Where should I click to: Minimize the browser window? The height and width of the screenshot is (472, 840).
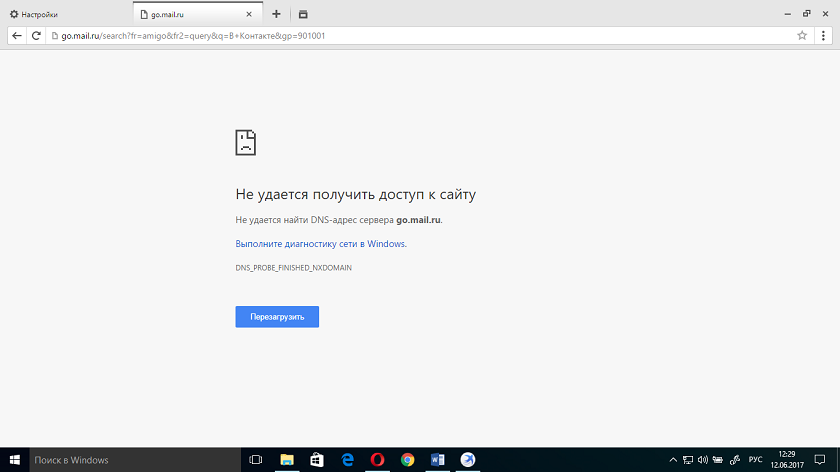788,14
